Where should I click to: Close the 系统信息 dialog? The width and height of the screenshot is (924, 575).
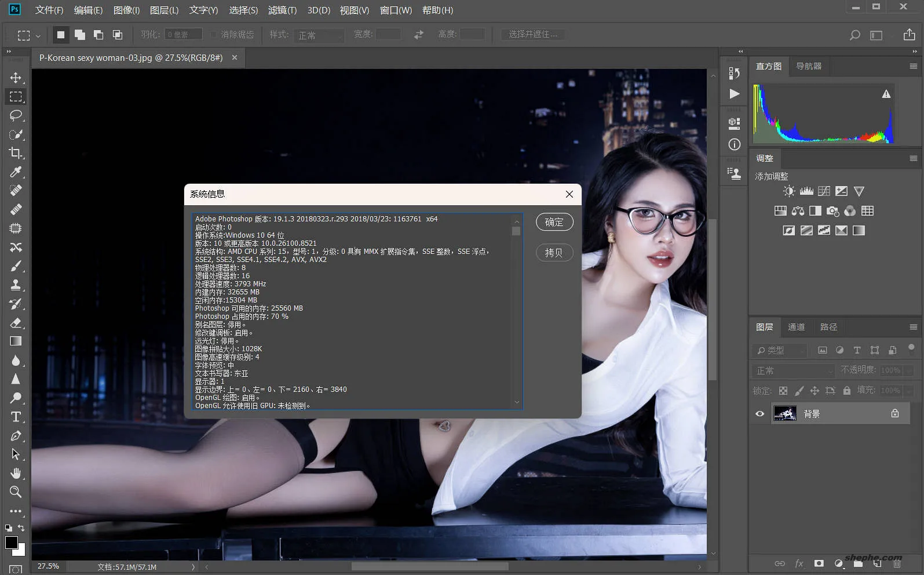coord(569,194)
